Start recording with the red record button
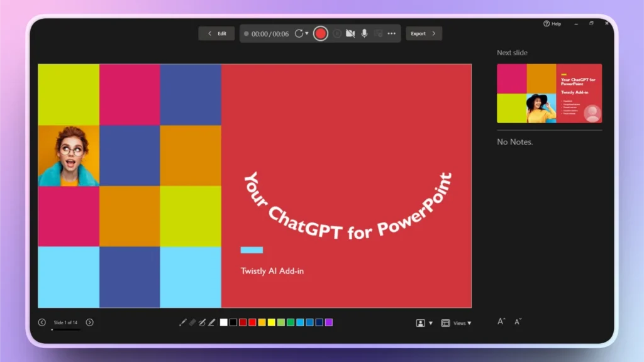 click(x=320, y=33)
